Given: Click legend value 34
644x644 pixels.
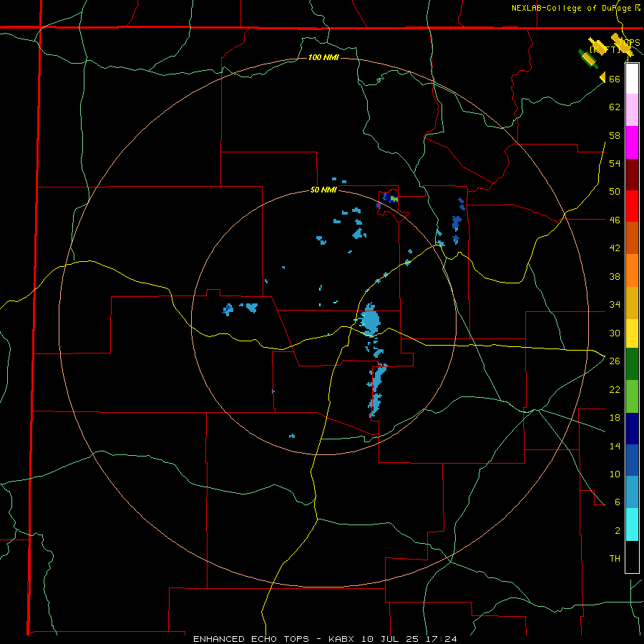Looking at the screenshot, I should point(615,305).
